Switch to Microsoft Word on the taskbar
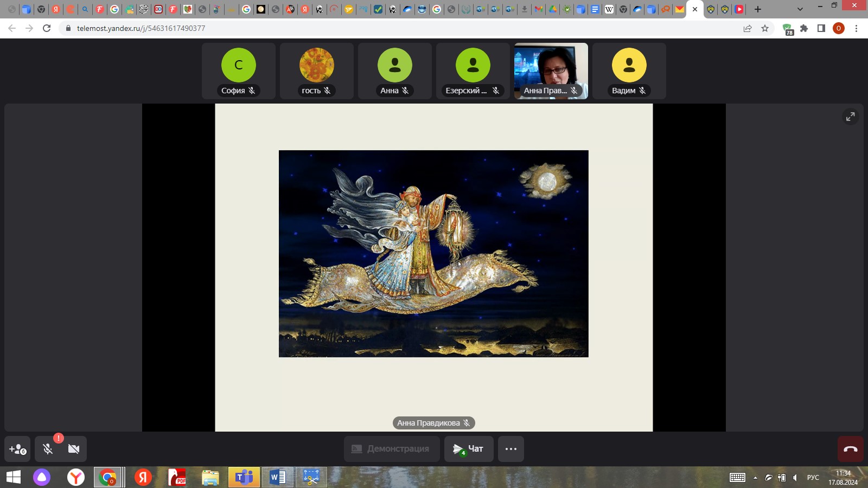Screen dimensions: 868x488 click(x=278, y=477)
